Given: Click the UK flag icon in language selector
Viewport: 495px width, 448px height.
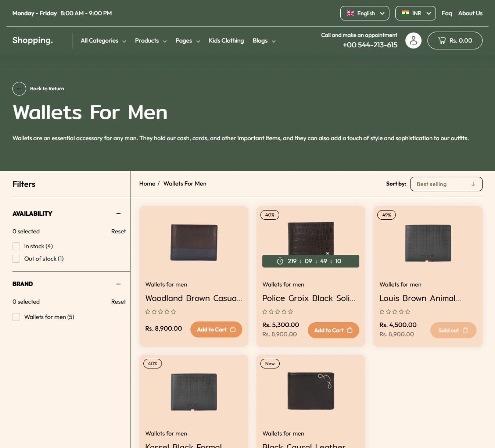Looking at the screenshot, I should (350, 13).
